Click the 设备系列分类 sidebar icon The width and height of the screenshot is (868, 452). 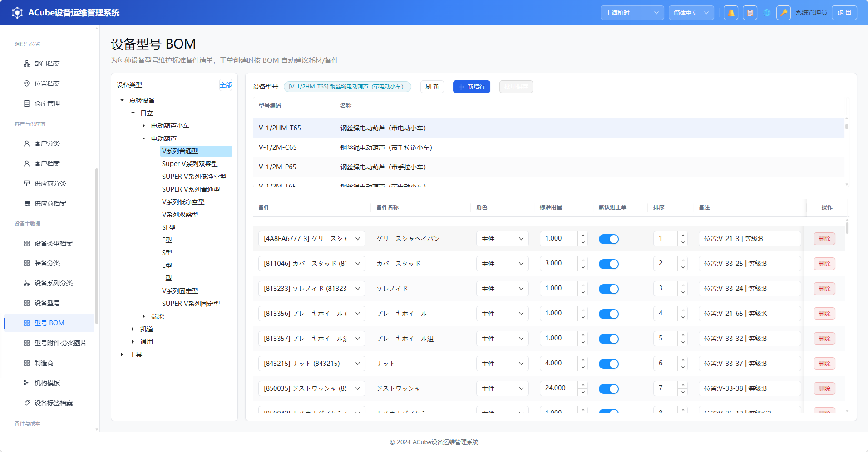(x=27, y=283)
